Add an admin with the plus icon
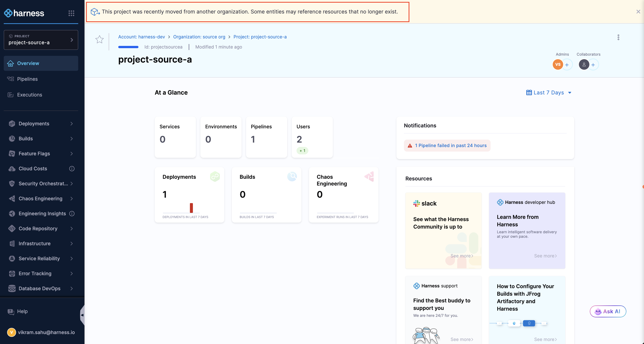This screenshot has height=344, width=644. click(567, 65)
